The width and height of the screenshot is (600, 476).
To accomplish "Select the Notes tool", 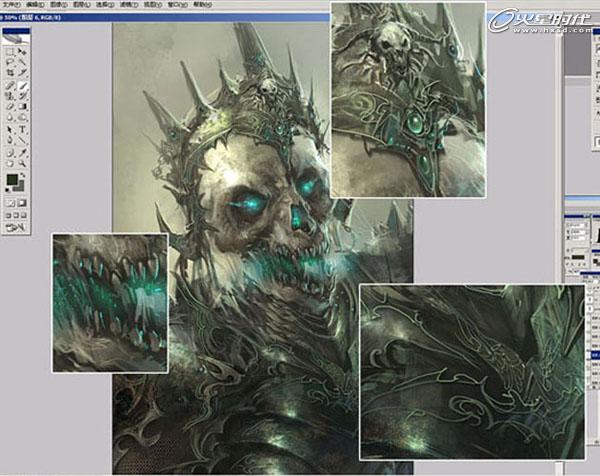I will [10, 153].
